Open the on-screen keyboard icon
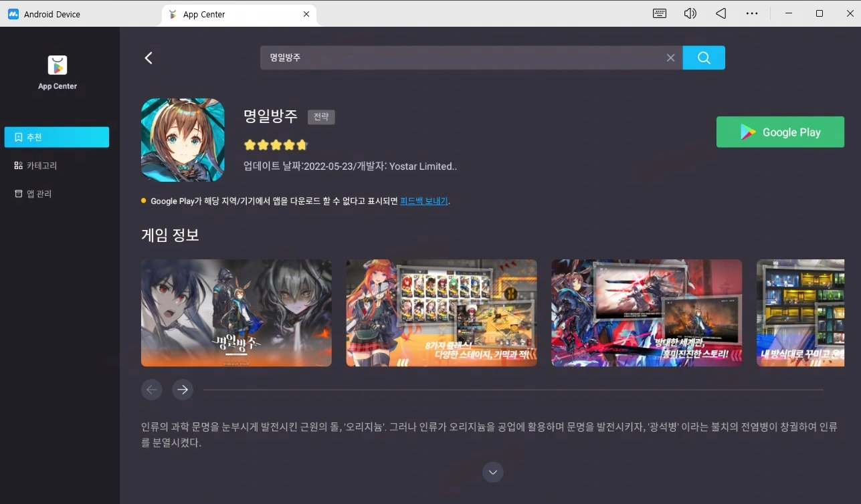 tap(659, 13)
